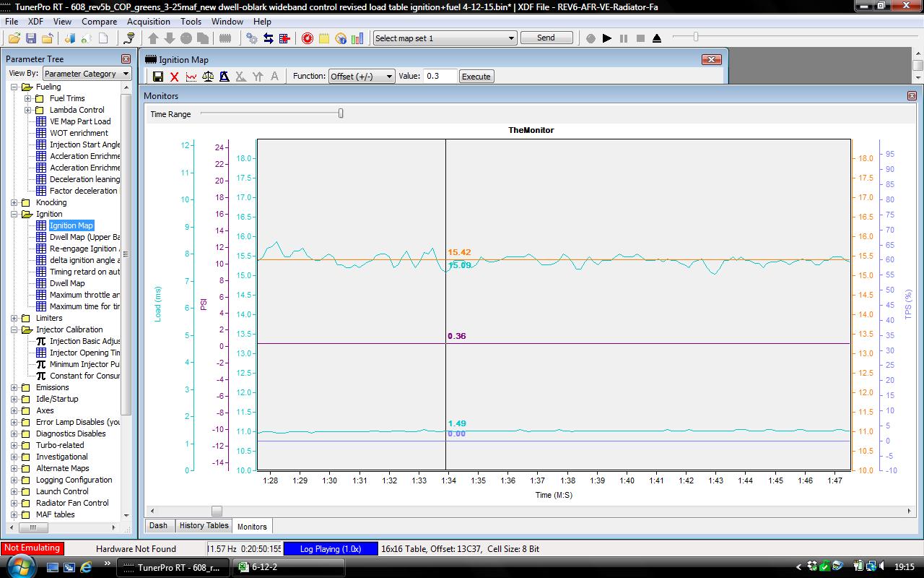Screen dimensions: 924x578
Task: Click the grey upload arrow icon
Action: coord(153,38)
